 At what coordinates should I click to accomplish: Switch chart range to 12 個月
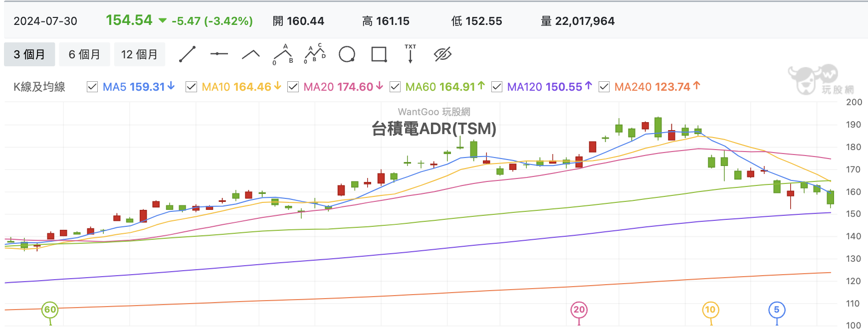point(139,54)
